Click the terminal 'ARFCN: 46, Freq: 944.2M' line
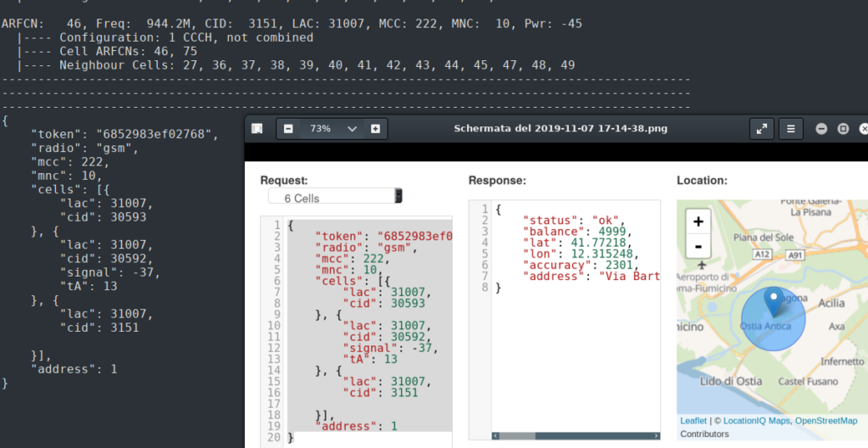868x448 pixels. tap(292, 24)
